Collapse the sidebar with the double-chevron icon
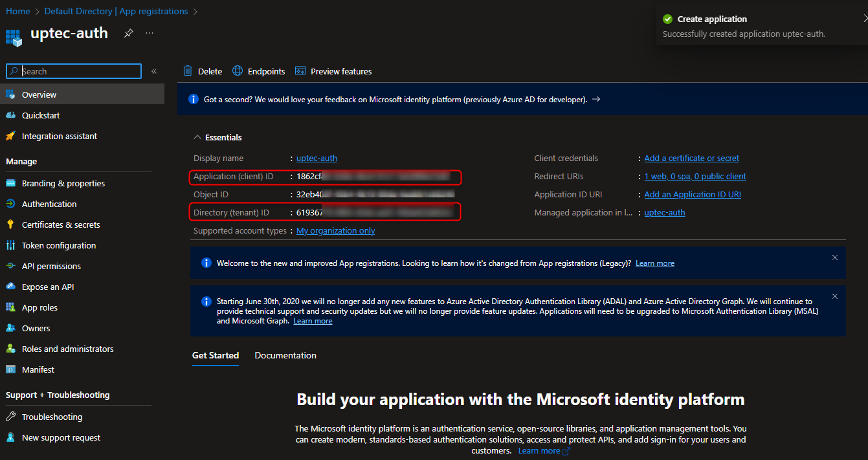This screenshot has width=868, height=460. [x=154, y=71]
